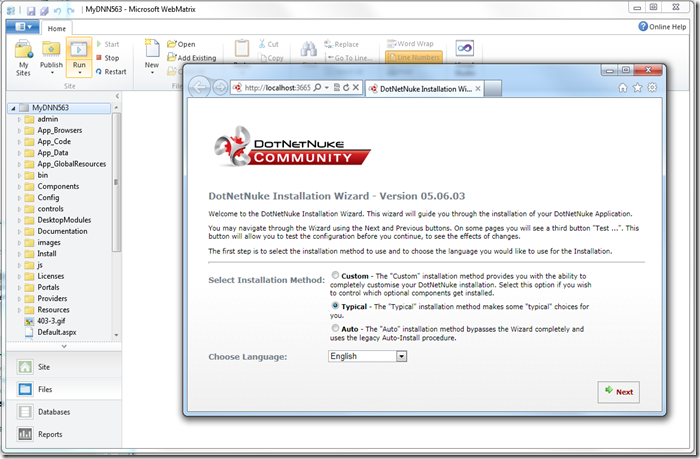Viewport: 700px width, 459px height.
Task: Open the Files workspace
Action: click(x=63, y=389)
